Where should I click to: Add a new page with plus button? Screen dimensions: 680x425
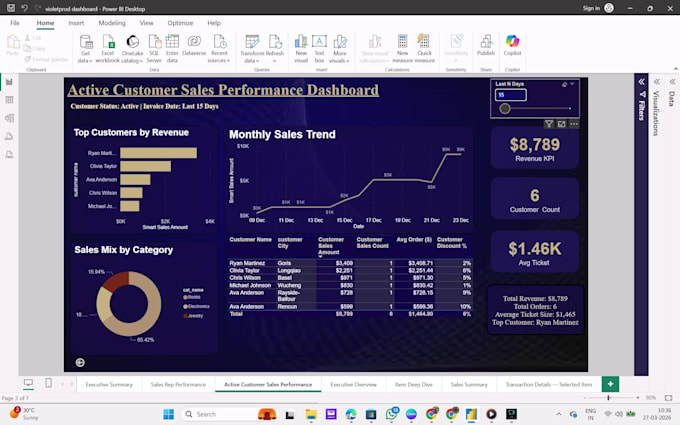tap(610, 384)
